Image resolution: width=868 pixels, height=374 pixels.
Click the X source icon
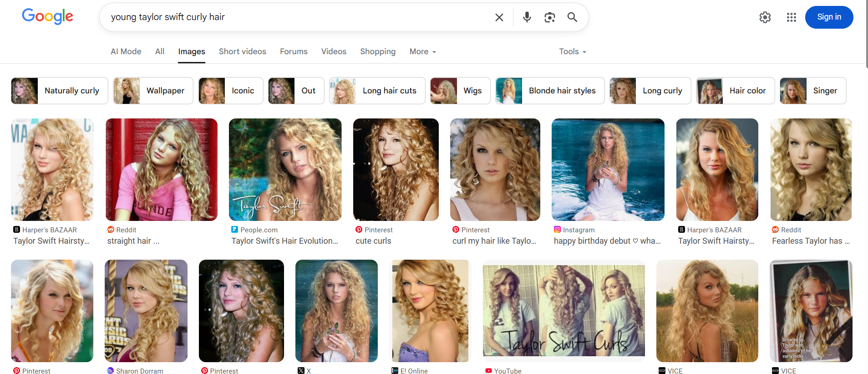[301, 371]
